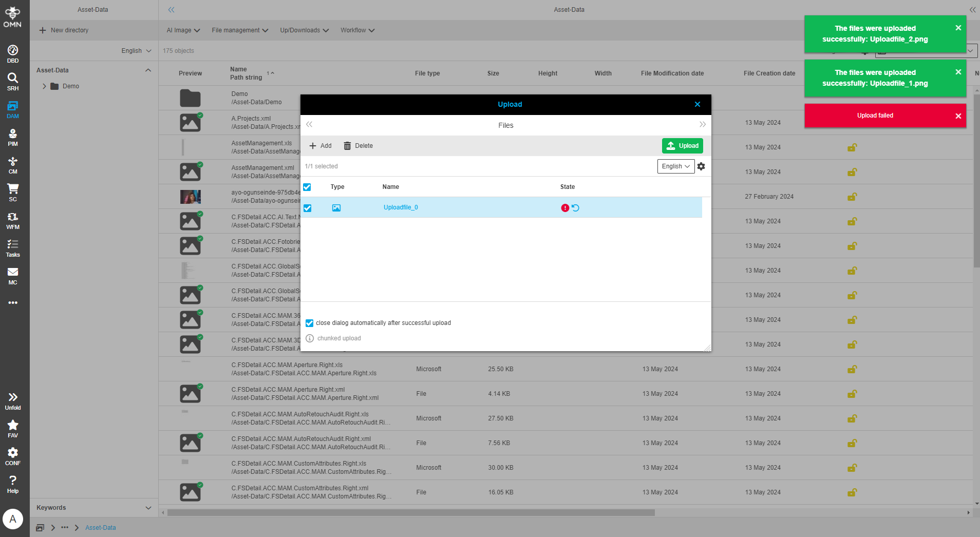The width and height of the screenshot is (980, 537).
Task: Select the C.FSDetail.ACC.MAM.Aperture.Right.xml row
Action: [566, 394]
